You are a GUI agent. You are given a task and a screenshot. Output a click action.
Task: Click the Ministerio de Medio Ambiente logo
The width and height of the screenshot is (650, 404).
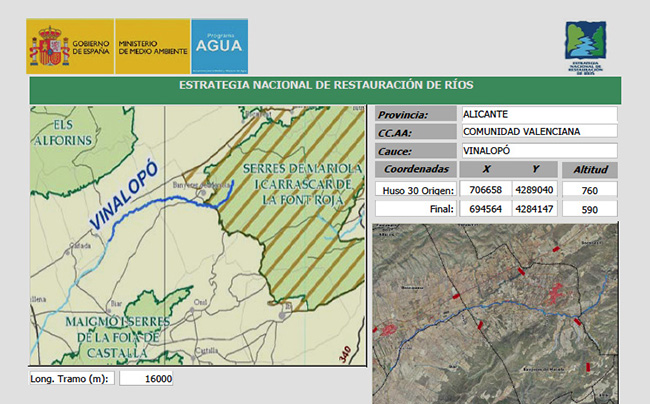click(x=151, y=46)
